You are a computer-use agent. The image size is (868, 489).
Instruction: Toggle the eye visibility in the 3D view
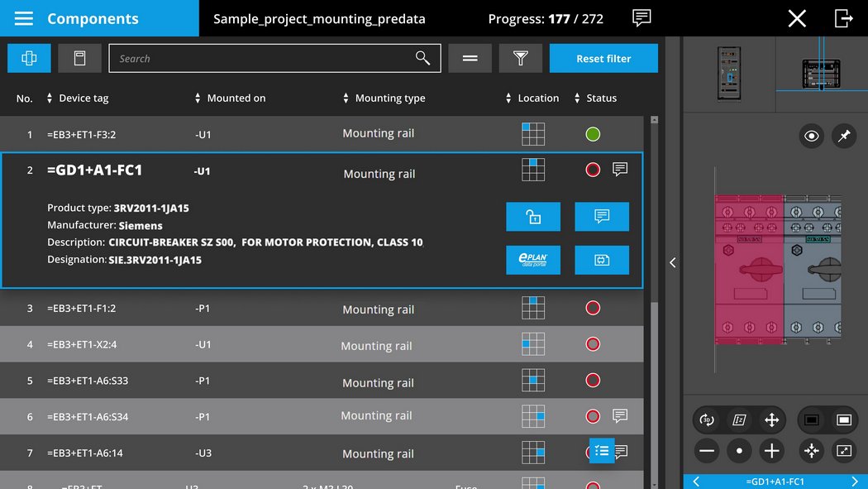(812, 136)
